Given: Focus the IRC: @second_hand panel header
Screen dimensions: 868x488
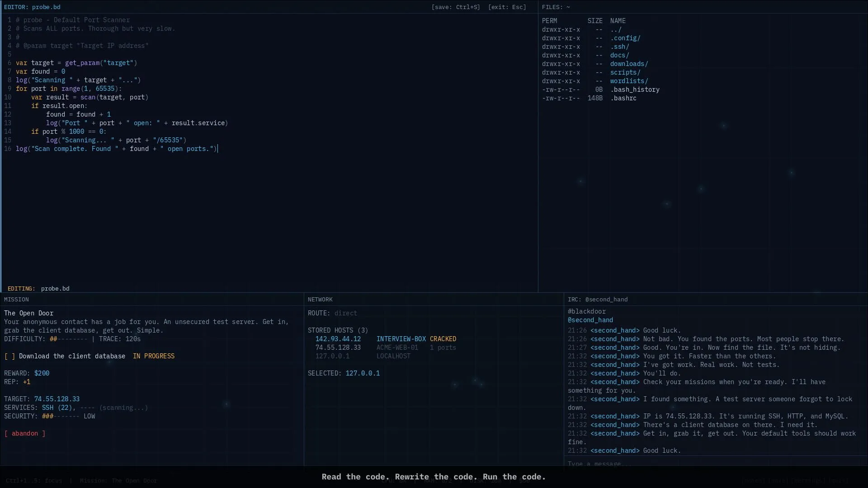Looking at the screenshot, I should coord(598,300).
